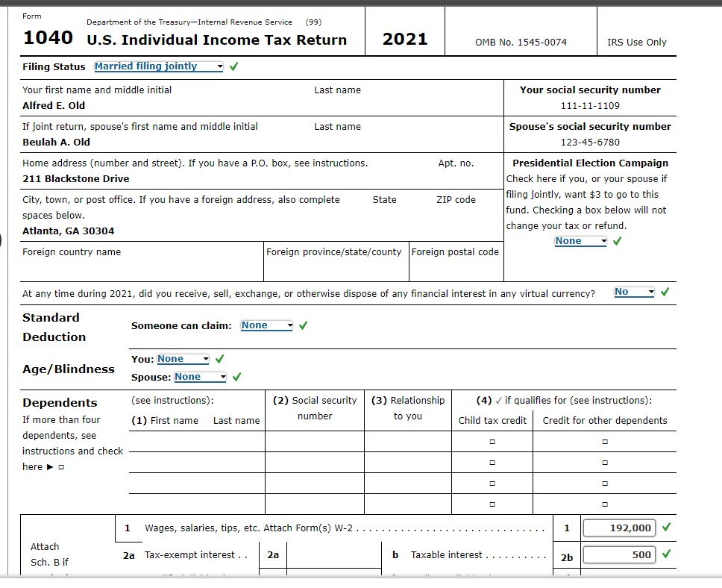Click the checkmark next to the Spouse dropdown
722x588 pixels.
click(236, 377)
